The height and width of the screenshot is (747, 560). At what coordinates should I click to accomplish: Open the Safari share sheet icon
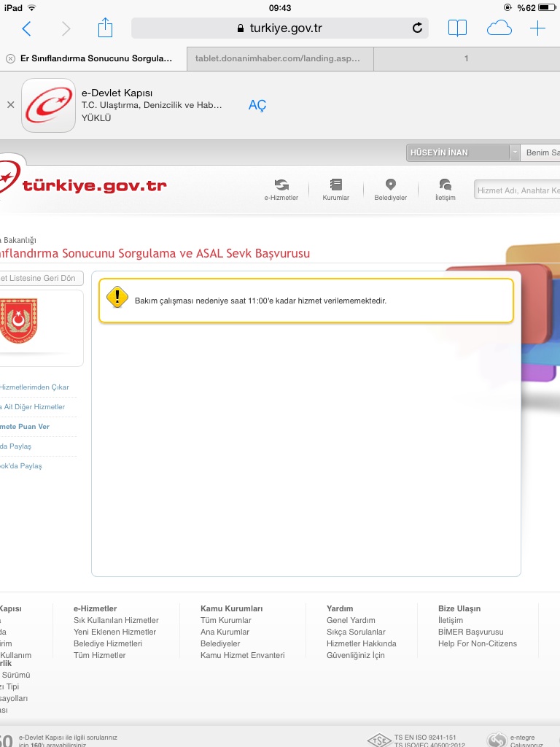(105, 28)
